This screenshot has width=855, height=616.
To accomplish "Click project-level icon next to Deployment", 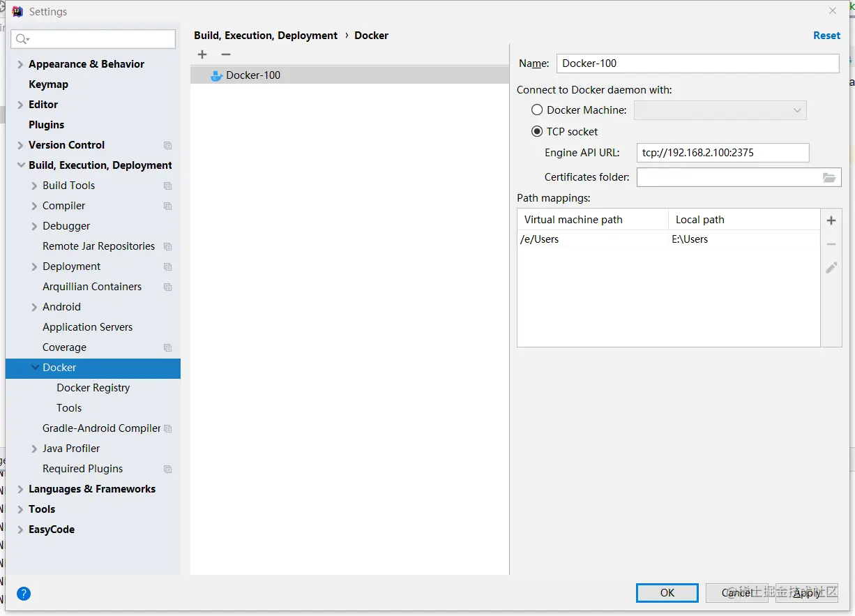I will 167,266.
